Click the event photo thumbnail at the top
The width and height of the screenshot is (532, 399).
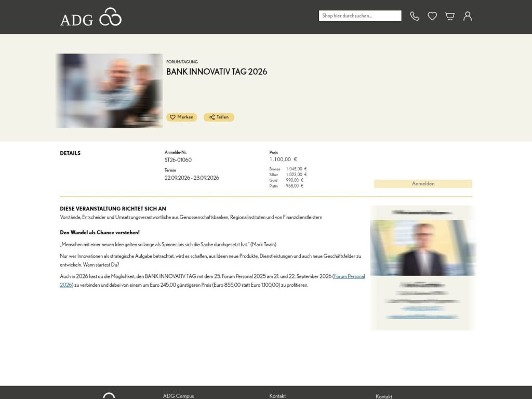pyautogui.click(x=109, y=90)
